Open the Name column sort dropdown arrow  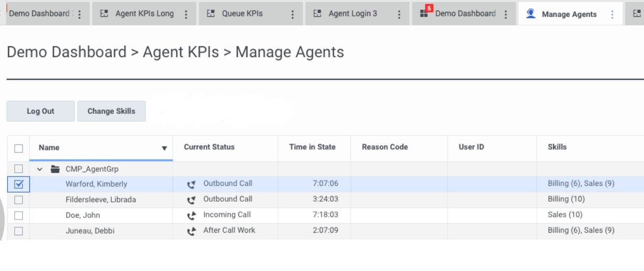click(164, 149)
